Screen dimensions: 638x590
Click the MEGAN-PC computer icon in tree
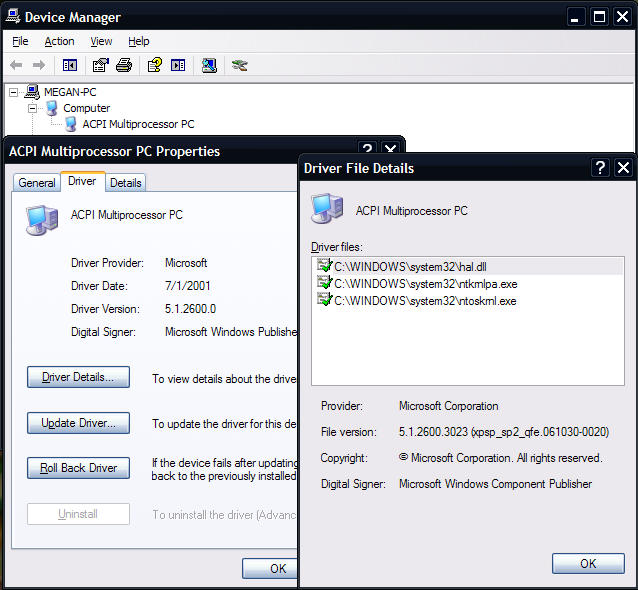(x=32, y=92)
